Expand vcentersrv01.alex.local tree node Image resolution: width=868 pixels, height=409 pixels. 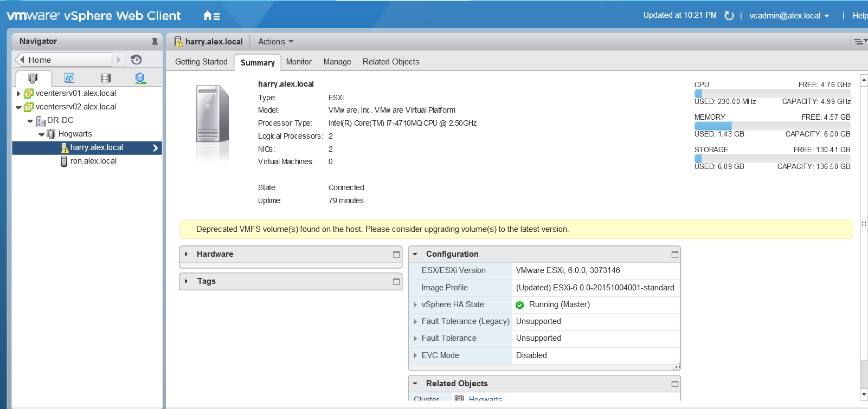pos(18,94)
